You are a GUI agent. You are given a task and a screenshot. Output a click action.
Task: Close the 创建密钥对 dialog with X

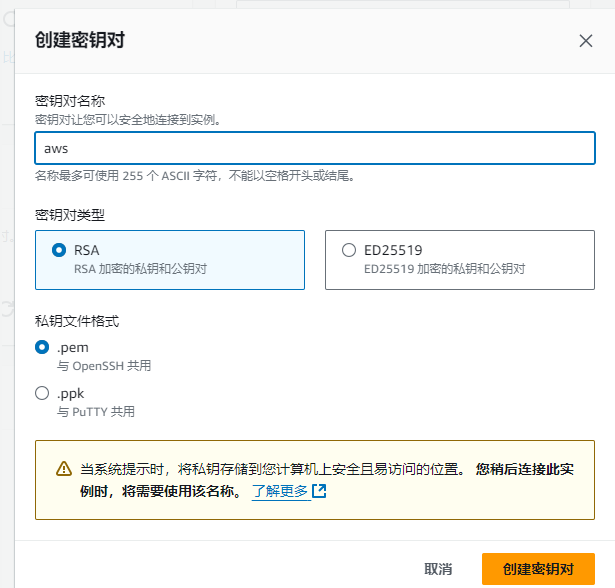tap(586, 41)
